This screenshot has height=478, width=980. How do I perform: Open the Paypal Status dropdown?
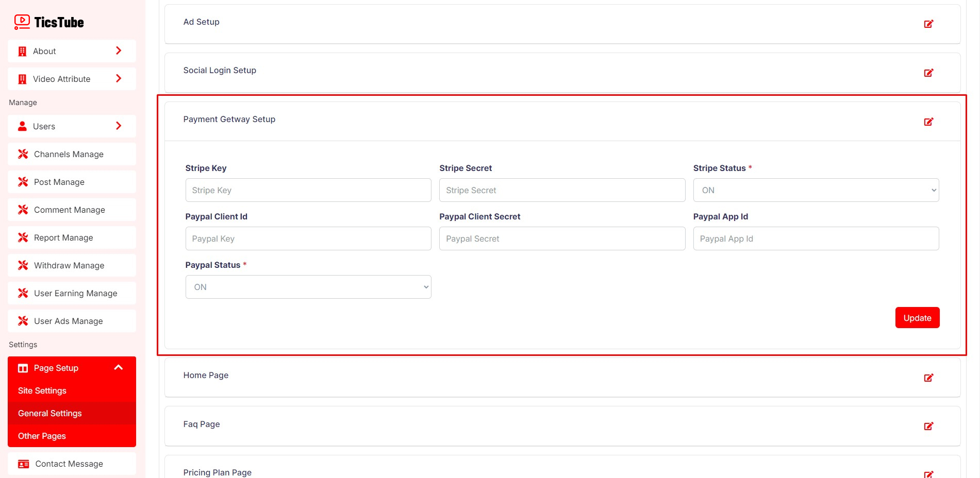pyautogui.click(x=308, y=287)
